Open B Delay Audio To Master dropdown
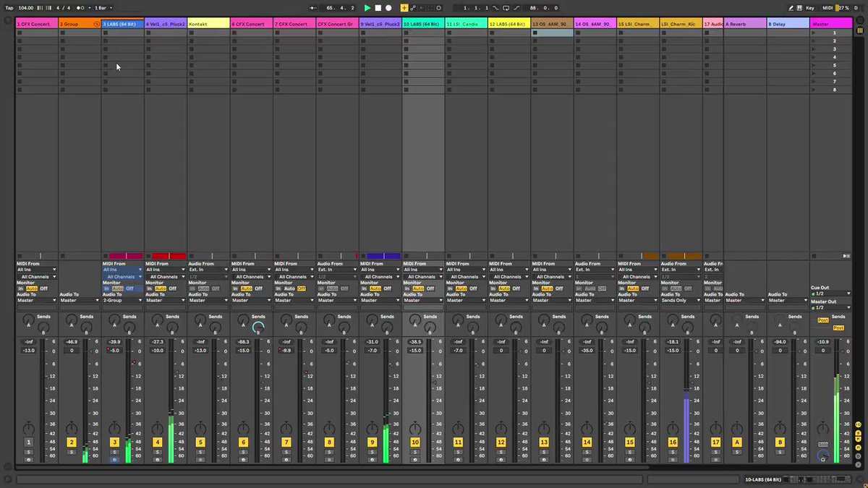 coord(788,300)
